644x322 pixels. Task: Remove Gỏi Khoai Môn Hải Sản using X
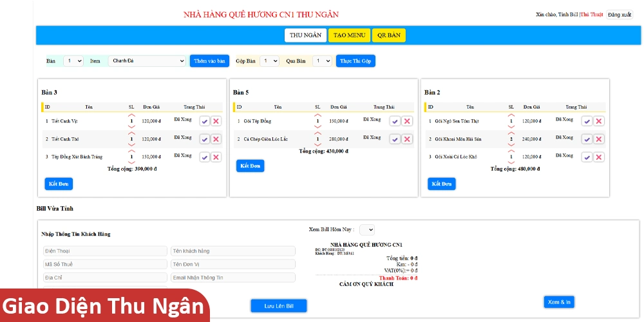pyautogui.click(x=599, y=139)
